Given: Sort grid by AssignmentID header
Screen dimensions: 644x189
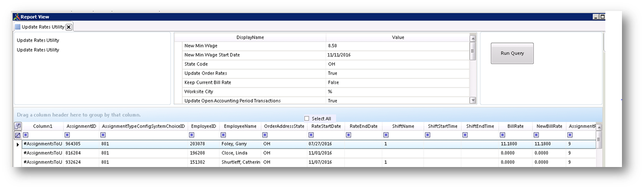Looking at the screenshot, I should coord(81,126).
